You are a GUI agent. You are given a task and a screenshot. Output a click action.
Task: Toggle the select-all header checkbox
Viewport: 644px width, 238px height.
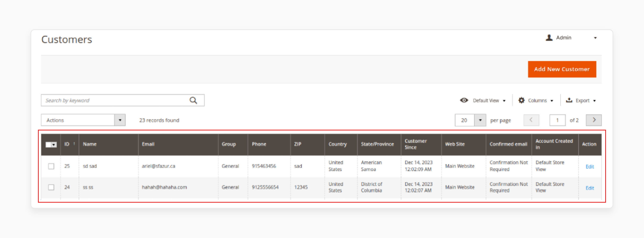(48, 145)
